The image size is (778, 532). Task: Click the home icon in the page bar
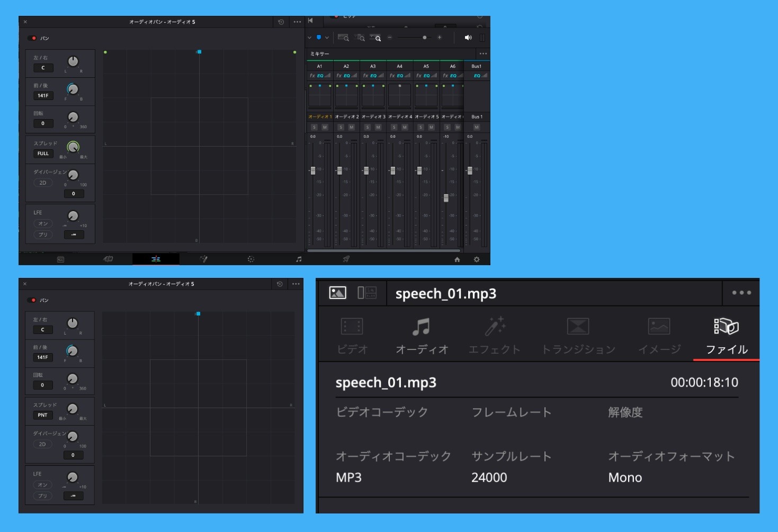click(457, 259)
